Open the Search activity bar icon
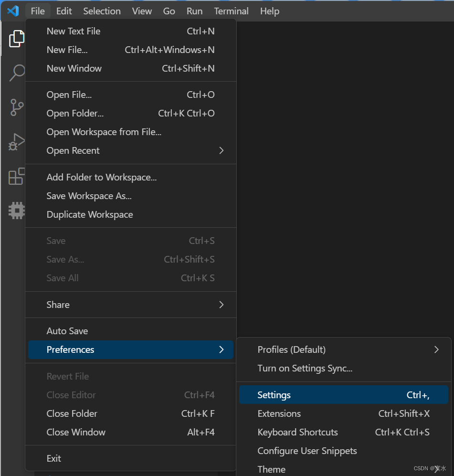Screen dimensions: 454x476 [17, 73]
